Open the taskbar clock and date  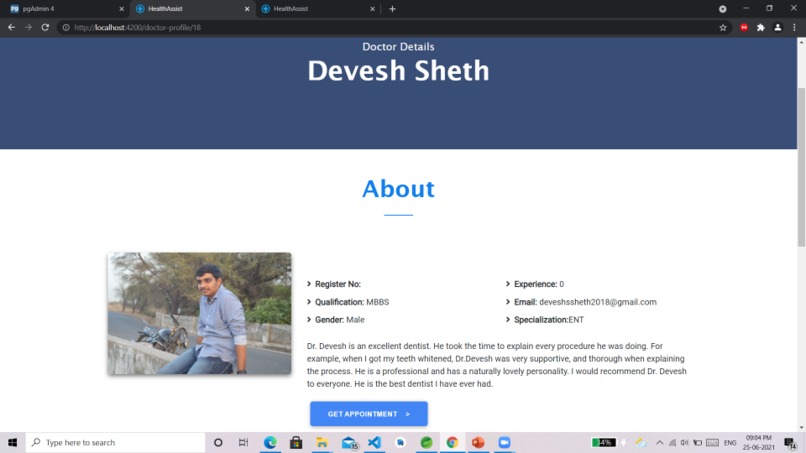[759, 442]
